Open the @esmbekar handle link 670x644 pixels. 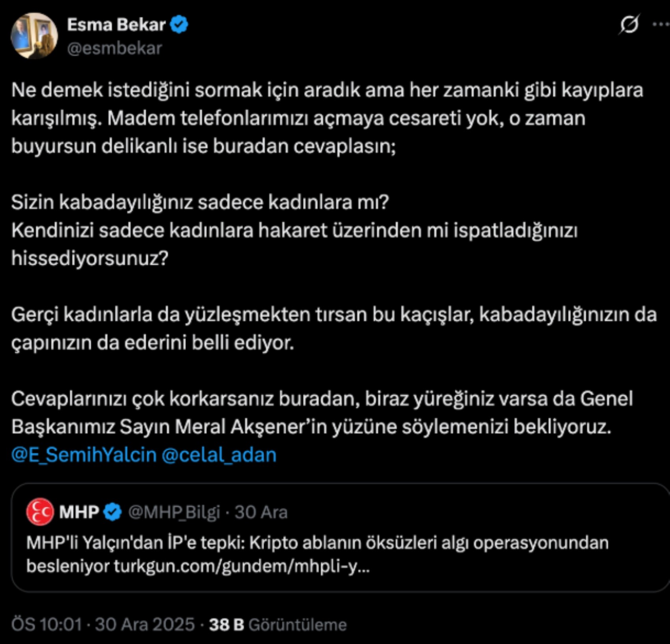click(x=115, y=49)
